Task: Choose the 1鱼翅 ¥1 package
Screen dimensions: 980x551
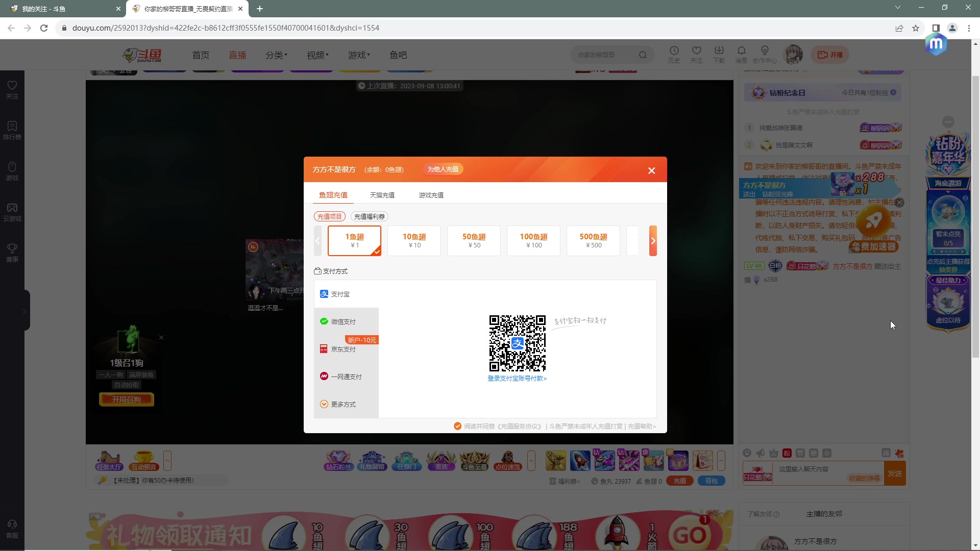Action: pyautogui.click(x=354, y=241)
